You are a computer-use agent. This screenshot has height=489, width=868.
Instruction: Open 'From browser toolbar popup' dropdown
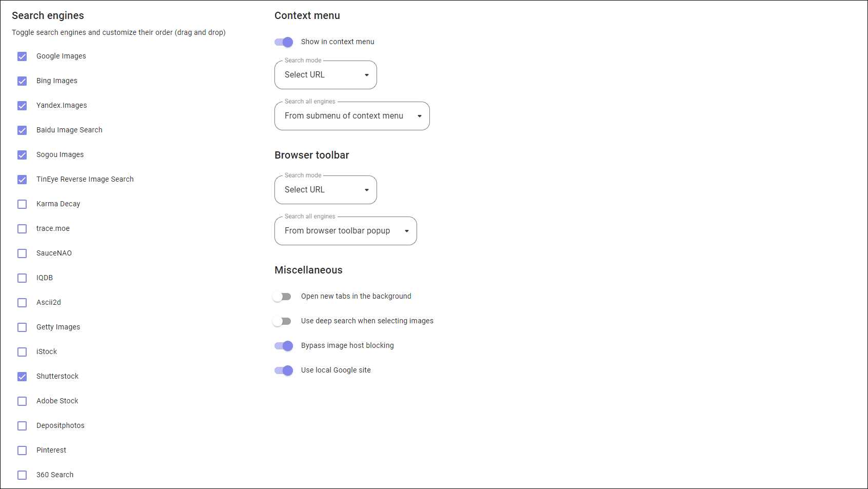point(346,231)
